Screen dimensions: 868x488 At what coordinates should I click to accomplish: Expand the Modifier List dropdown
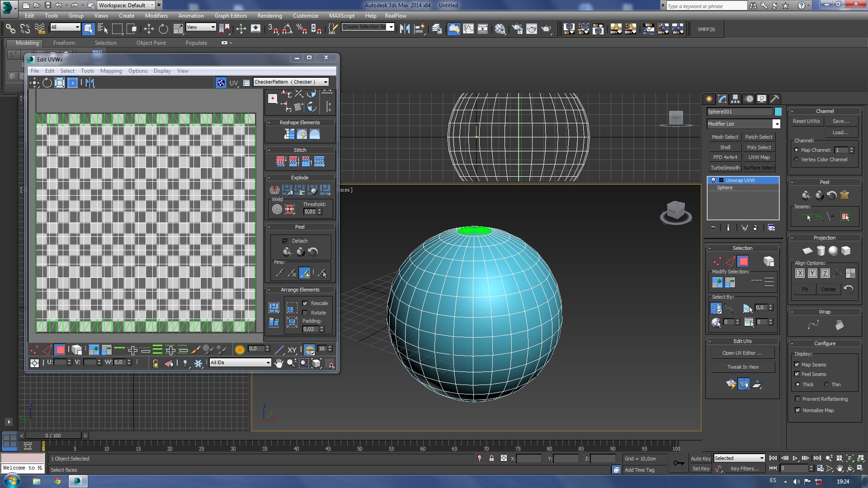click(776, 124)
